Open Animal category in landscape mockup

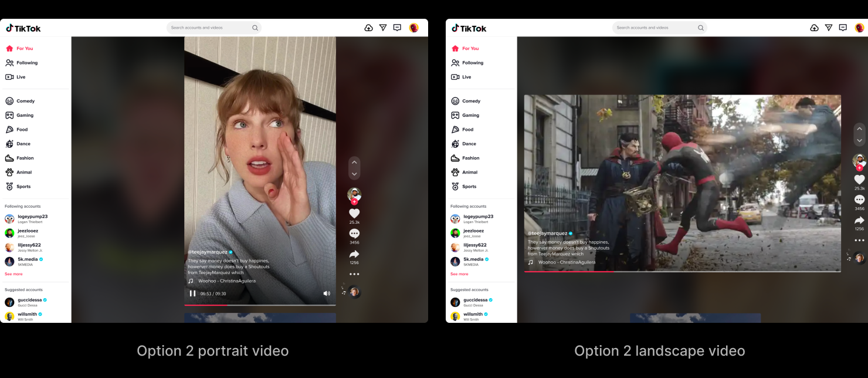[x=464, y=172]
